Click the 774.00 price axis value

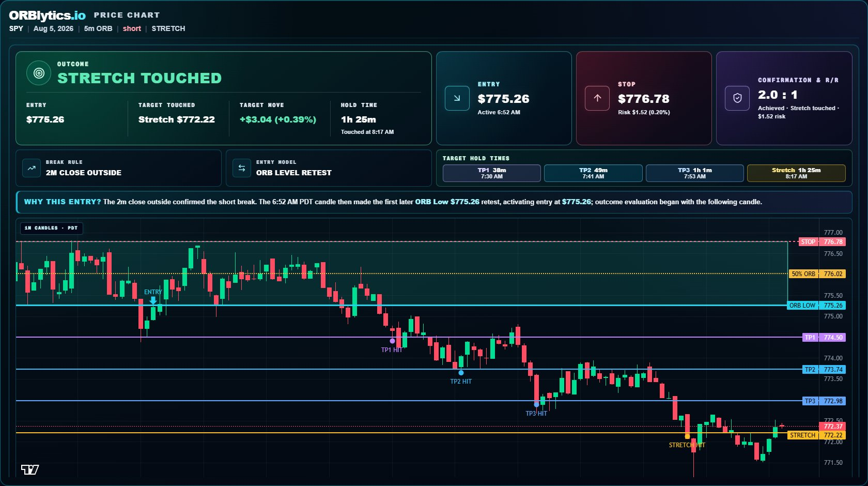coord(833,358)
